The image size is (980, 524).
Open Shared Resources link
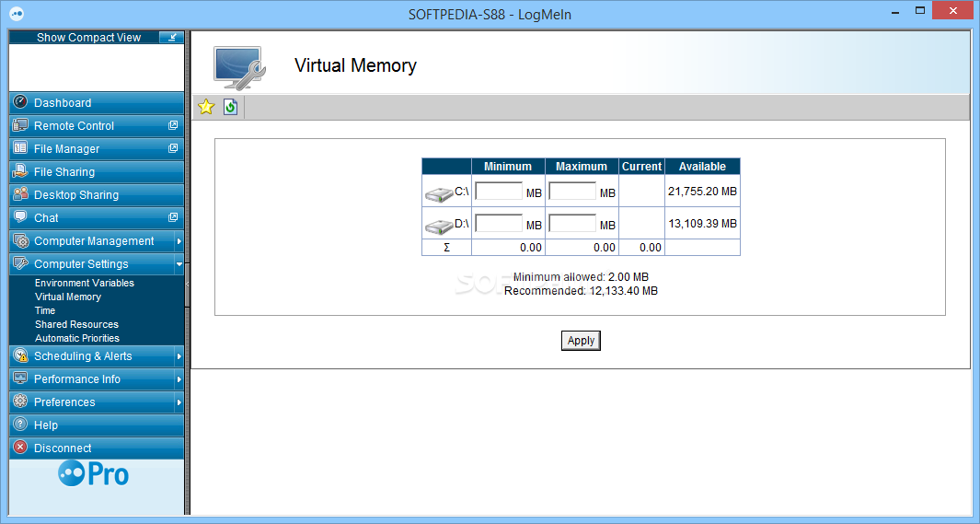76,324
